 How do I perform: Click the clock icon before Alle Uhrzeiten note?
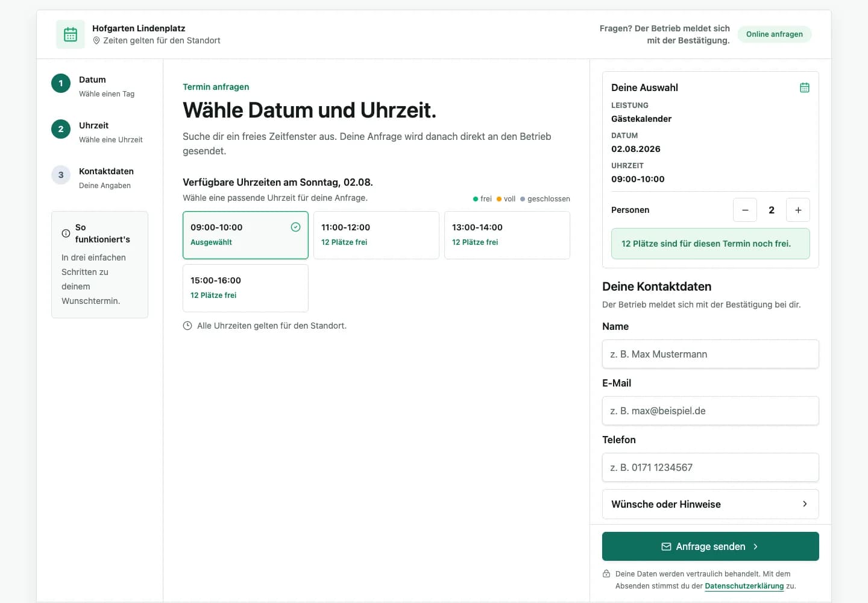pyautogui.click(x=187, y=326)
